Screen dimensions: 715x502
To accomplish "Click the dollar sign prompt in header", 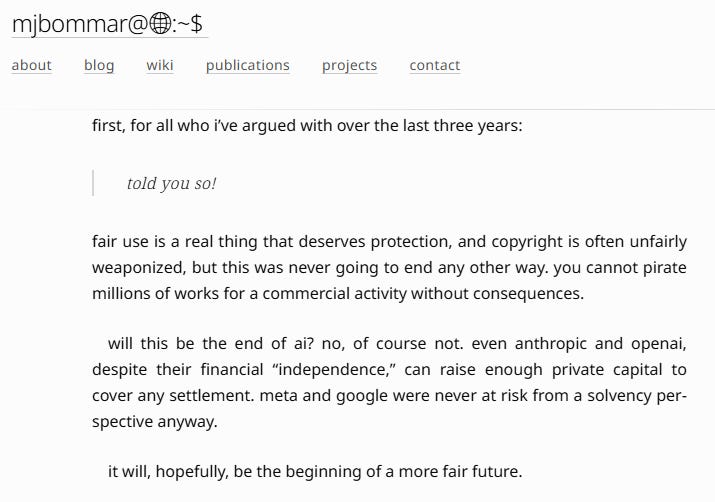I will coord(197,24).
